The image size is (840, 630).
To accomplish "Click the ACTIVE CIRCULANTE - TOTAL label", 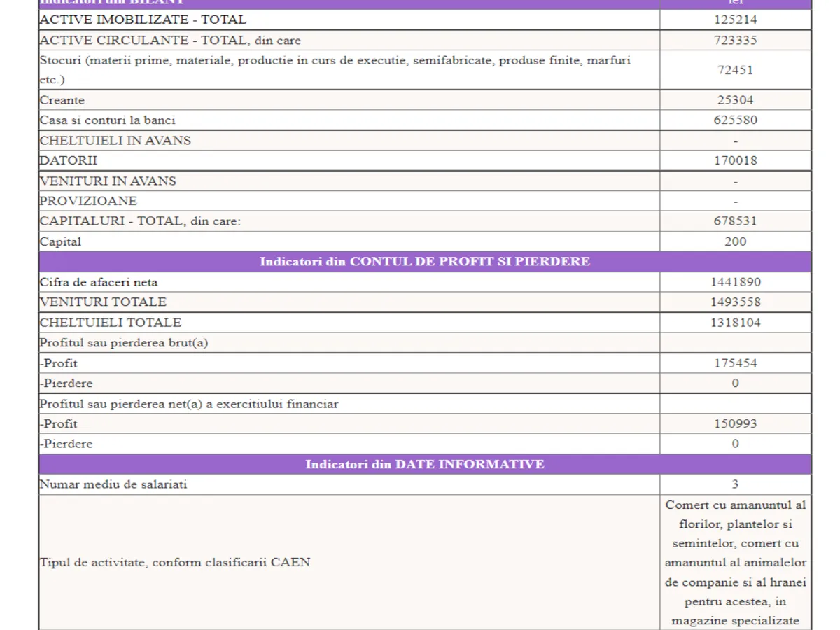I will click(x=170, y=40).
